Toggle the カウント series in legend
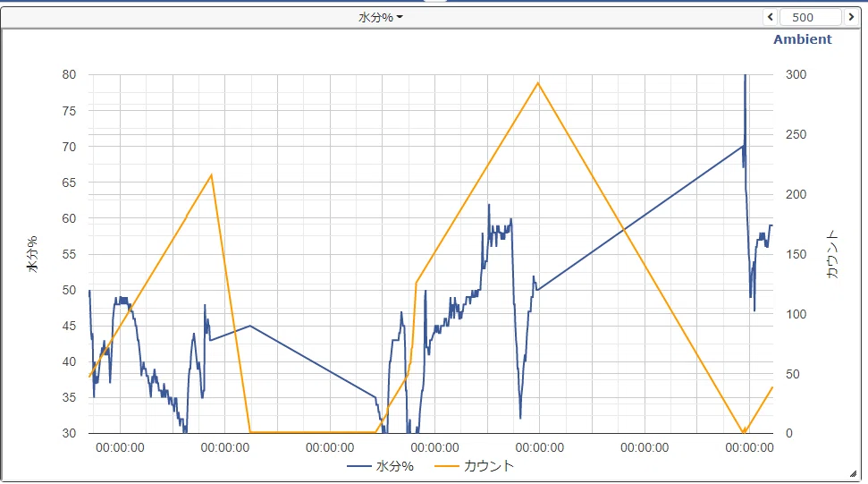 click(475, 466)
